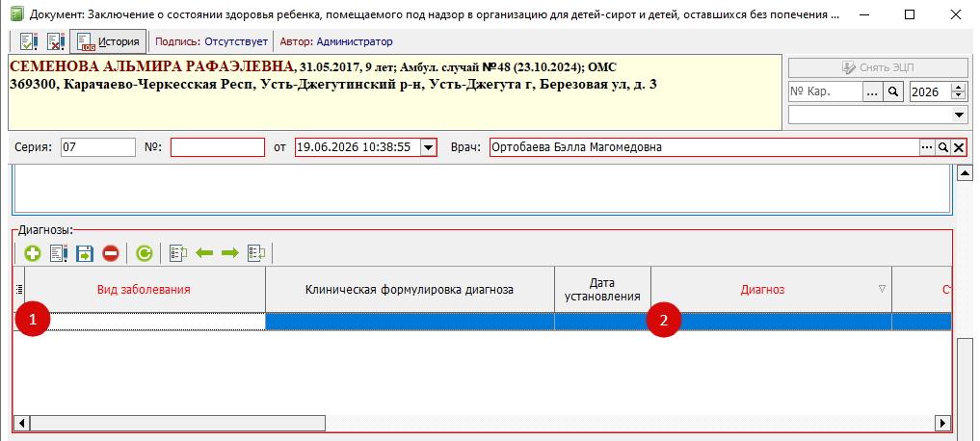
Task: Click the Клиническая формулировка диагноза column header
Action: click(x=410, y=289)
